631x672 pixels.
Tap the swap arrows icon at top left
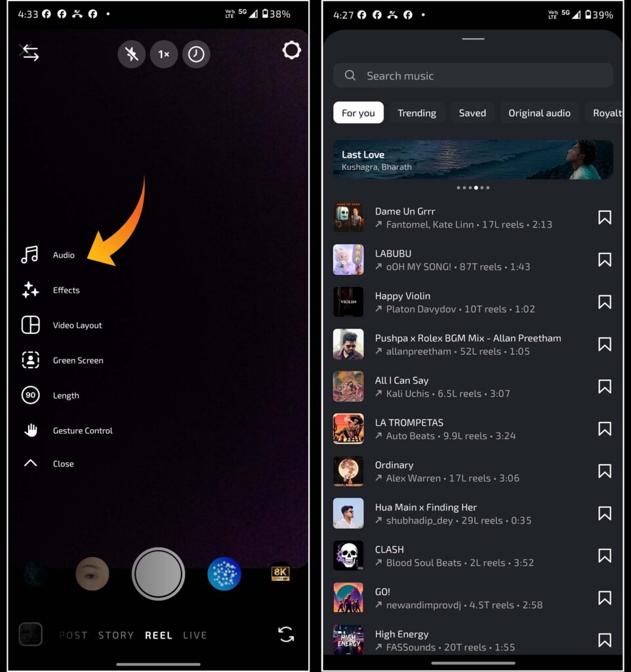click(30, 52)
